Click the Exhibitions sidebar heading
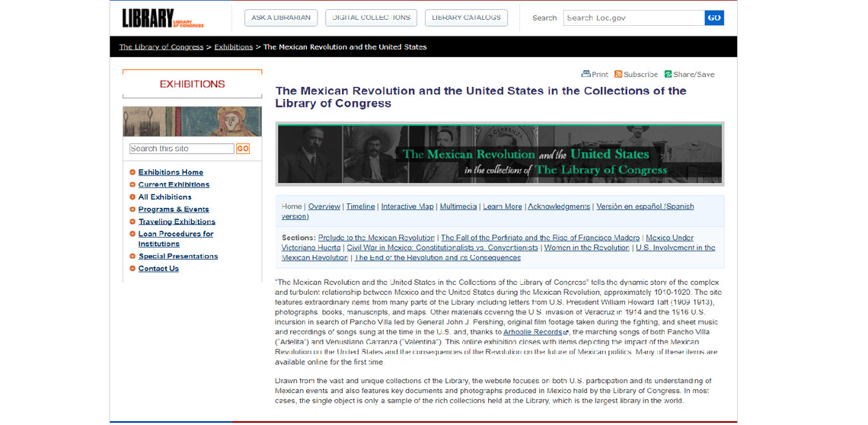868x425 pixels. [x=192, y=85]
